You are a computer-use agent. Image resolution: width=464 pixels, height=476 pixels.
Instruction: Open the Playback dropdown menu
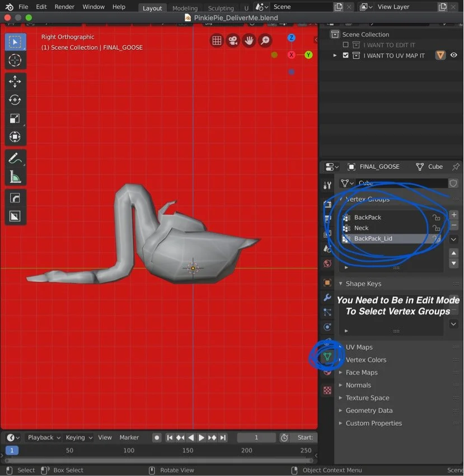44,437
